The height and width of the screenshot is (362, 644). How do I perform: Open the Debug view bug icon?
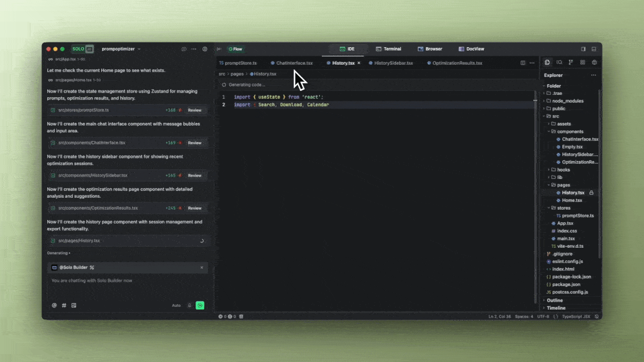click(595, 63)
